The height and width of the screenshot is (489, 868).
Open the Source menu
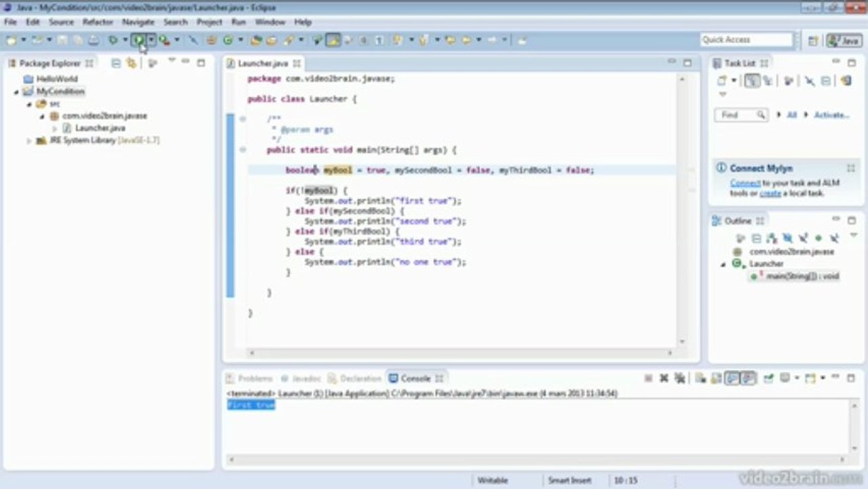tap(61, 22)
